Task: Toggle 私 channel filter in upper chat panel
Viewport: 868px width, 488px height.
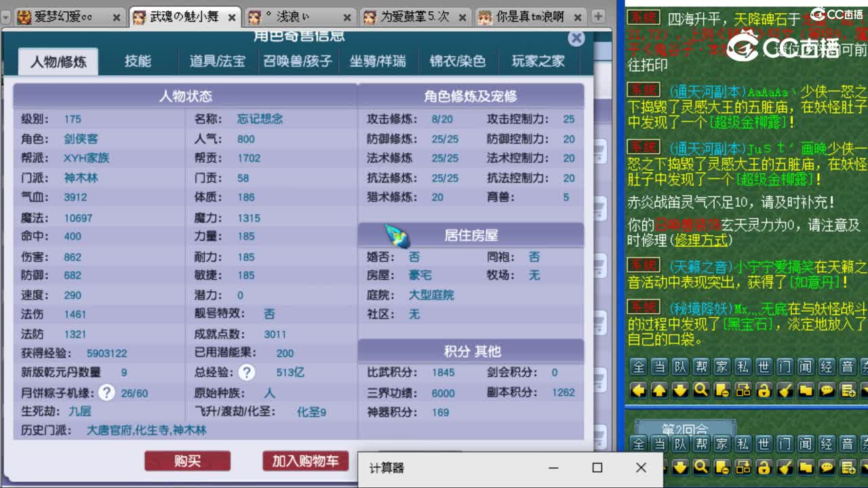Action: coord(743,367)
